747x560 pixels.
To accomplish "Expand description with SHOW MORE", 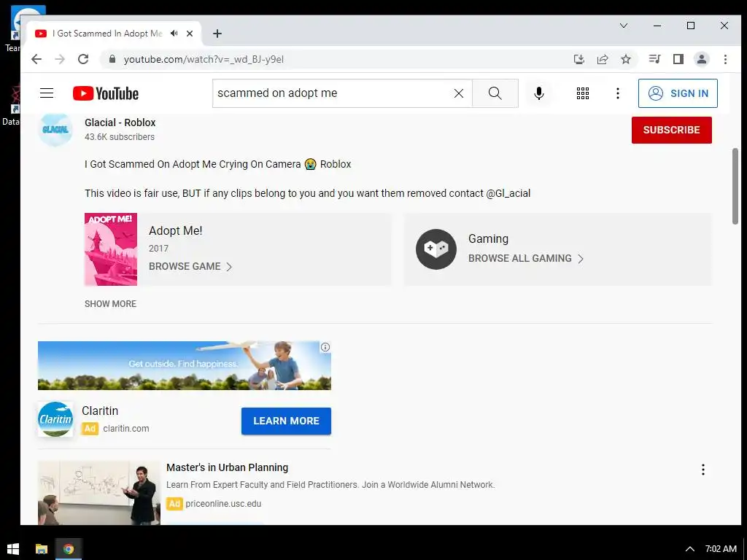I will tap(111, 304).
